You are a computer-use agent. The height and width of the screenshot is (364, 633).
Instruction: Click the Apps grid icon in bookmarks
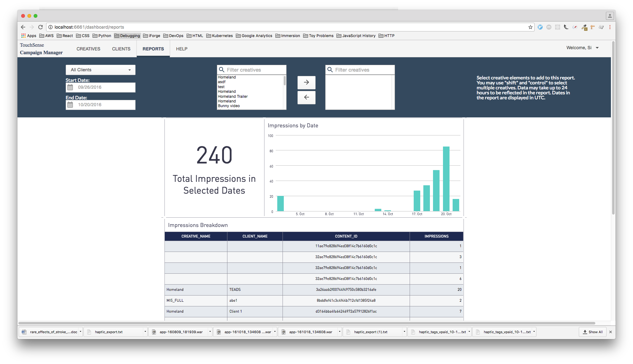point(23,36)
